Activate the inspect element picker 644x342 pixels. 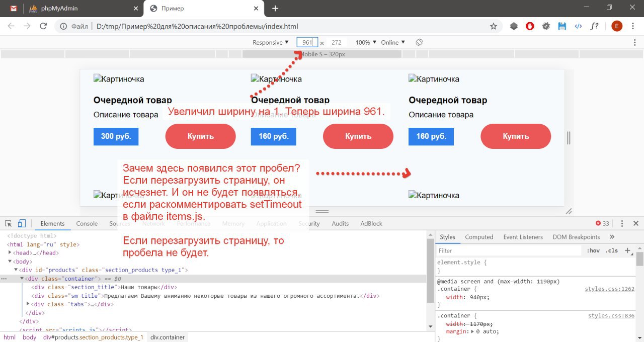(9, 224)
